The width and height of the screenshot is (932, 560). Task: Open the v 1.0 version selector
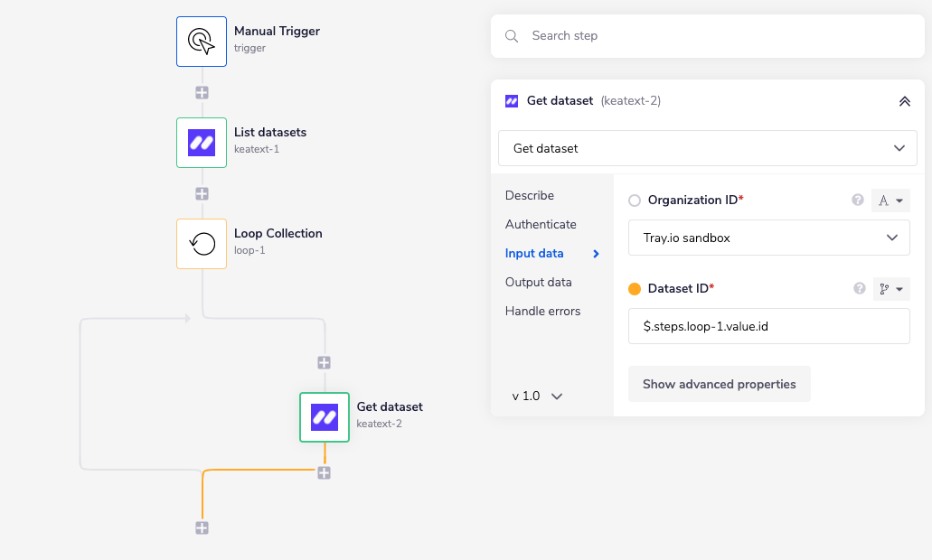coord(538,397)
